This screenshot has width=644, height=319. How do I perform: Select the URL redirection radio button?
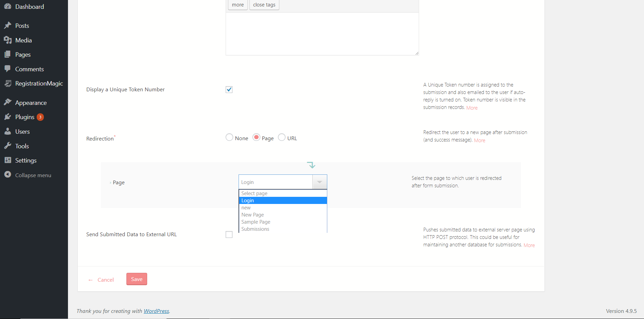[x=281, y=137]
